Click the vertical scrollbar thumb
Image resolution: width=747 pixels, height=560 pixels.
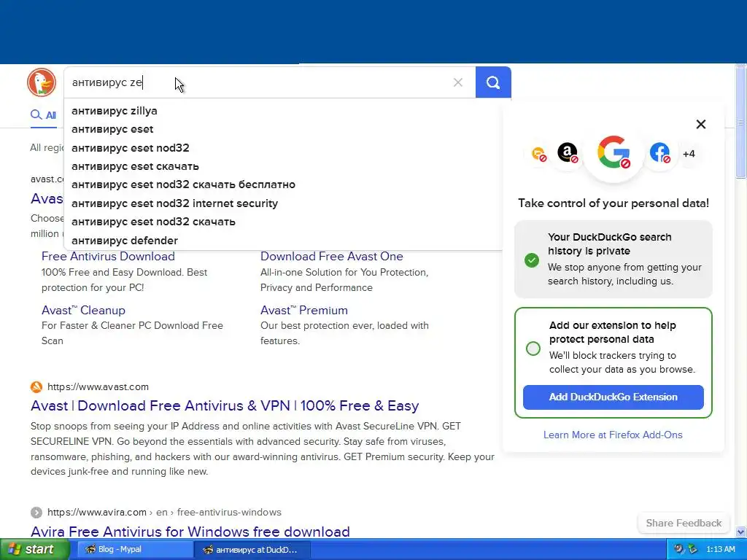(x=741, y=122)
